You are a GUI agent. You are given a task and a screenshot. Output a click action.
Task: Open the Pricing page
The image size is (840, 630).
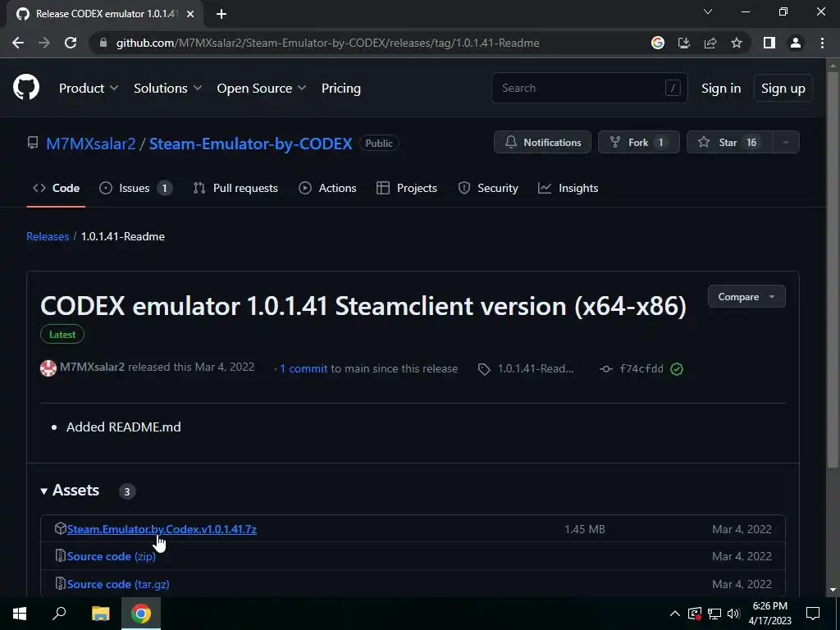coord(340,88)
